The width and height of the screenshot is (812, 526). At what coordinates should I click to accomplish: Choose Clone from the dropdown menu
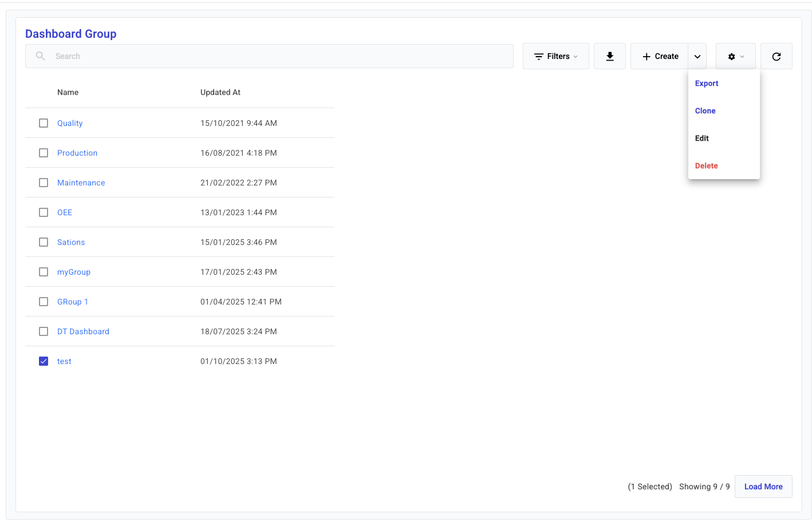(705, 111)
